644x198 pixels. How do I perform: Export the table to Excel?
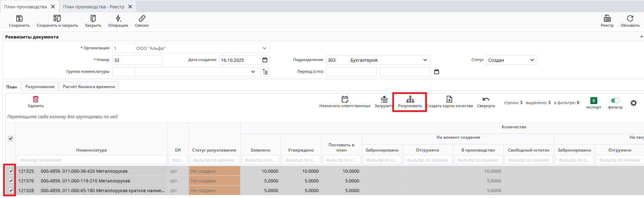pos(593,101)
